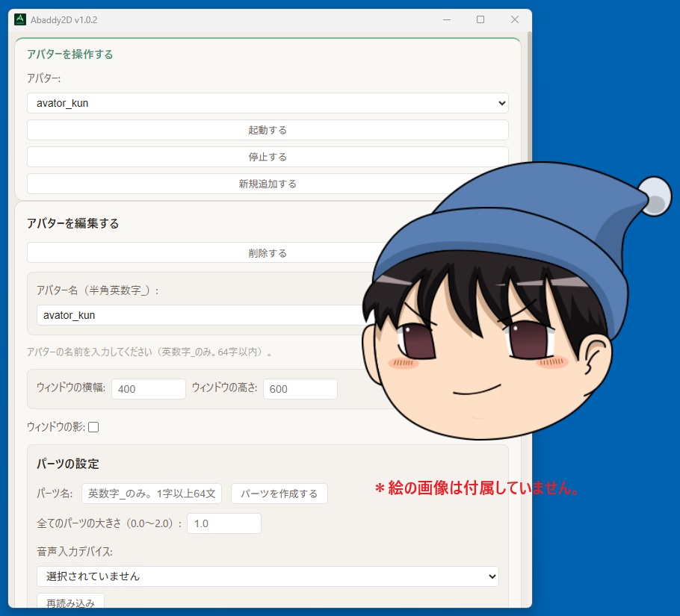Focus the パーツ名 input field
The height and width of the screenshot is (616, 680).
[x=152, y=494]
